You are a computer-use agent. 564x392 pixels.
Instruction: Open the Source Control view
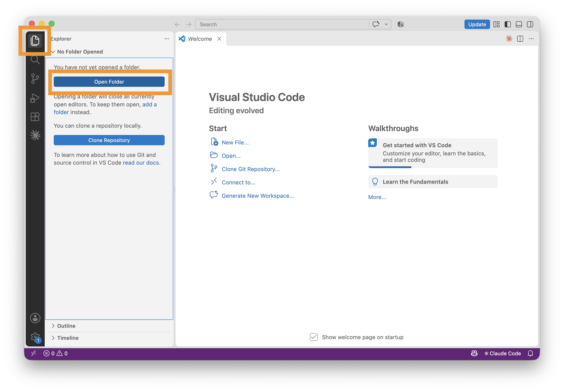click(x=35, y=79)
